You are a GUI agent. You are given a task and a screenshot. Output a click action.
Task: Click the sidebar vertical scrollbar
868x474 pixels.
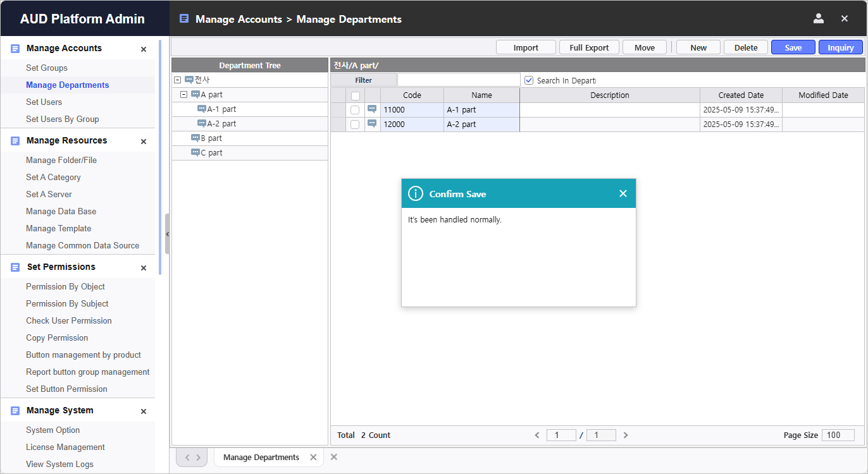(x=160, y=158)
